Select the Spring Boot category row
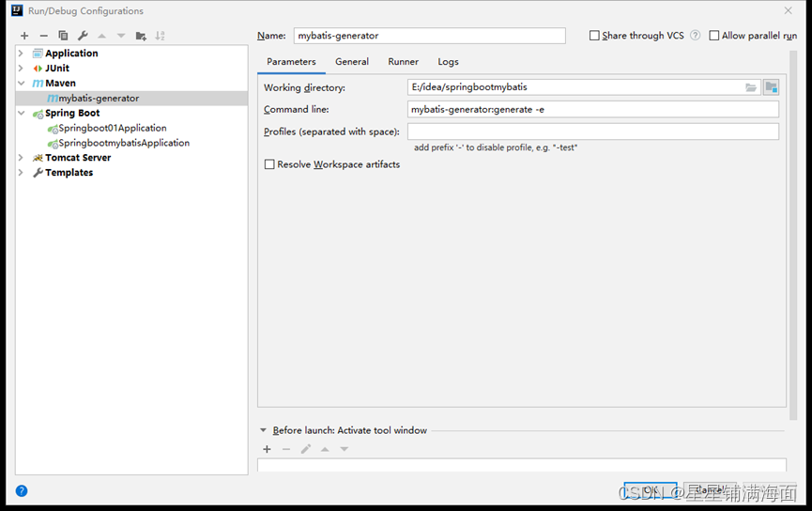Image resolution: width=812 pixels, height=511 pixels. click(131, 113)
